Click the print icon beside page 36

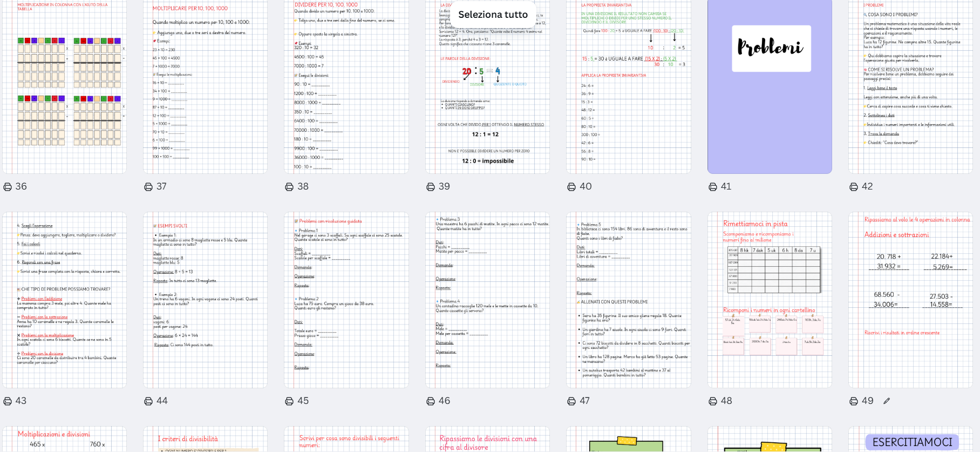point(8,187)
